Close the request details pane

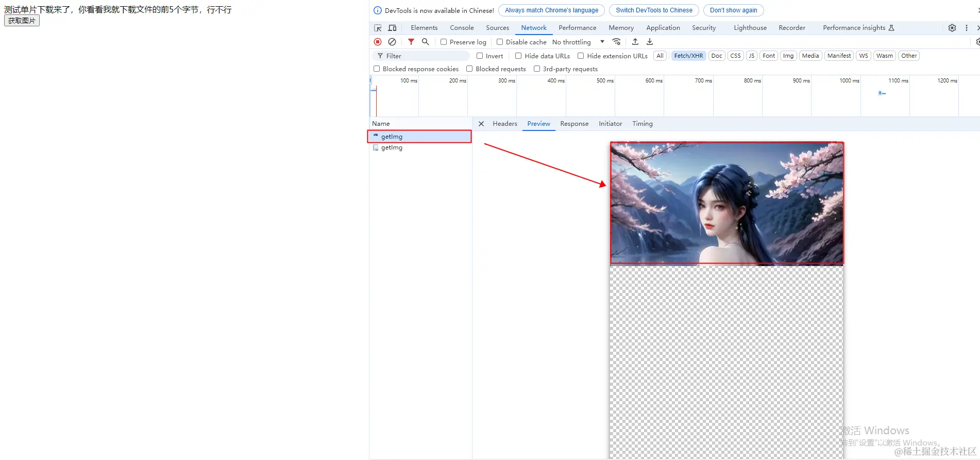(481, 124)
